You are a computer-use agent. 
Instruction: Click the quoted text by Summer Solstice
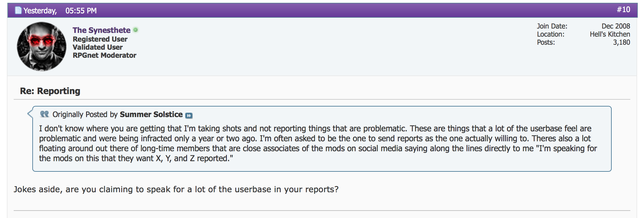point(318,143)
